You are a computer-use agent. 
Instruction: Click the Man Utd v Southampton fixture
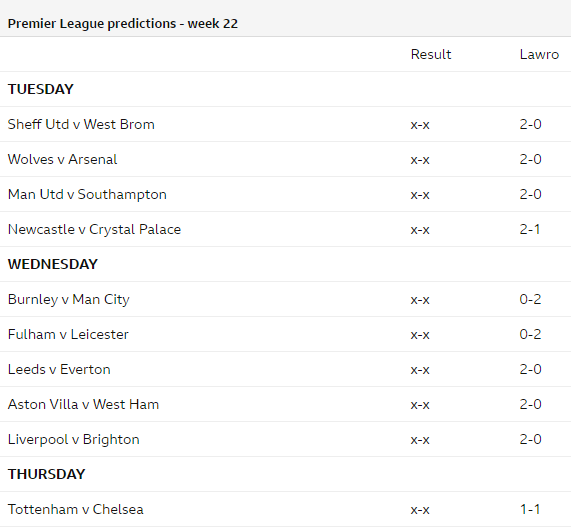click(87, 194)
